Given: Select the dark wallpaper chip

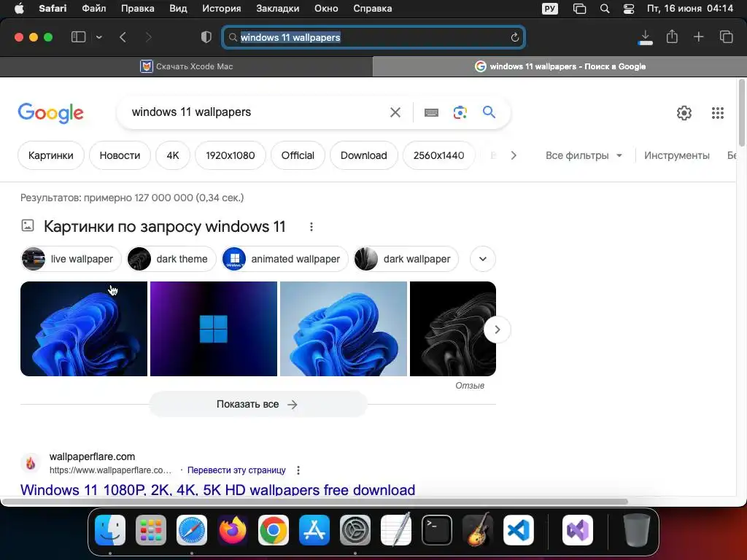Looking at the screenshot, I should pos(406,259).
